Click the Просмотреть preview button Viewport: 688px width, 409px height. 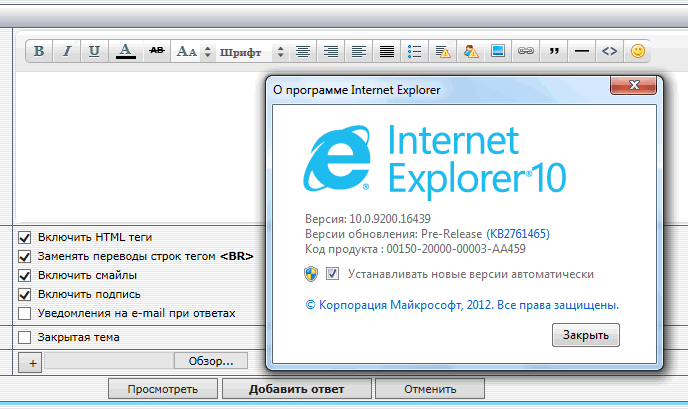pyautogui.click(x=163, y=389)
